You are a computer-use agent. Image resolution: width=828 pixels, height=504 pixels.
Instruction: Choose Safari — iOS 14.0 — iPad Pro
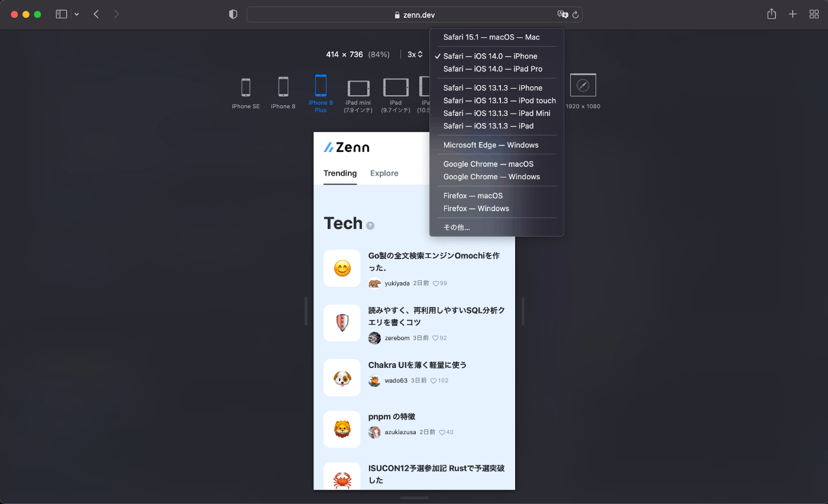click(497, 69)
